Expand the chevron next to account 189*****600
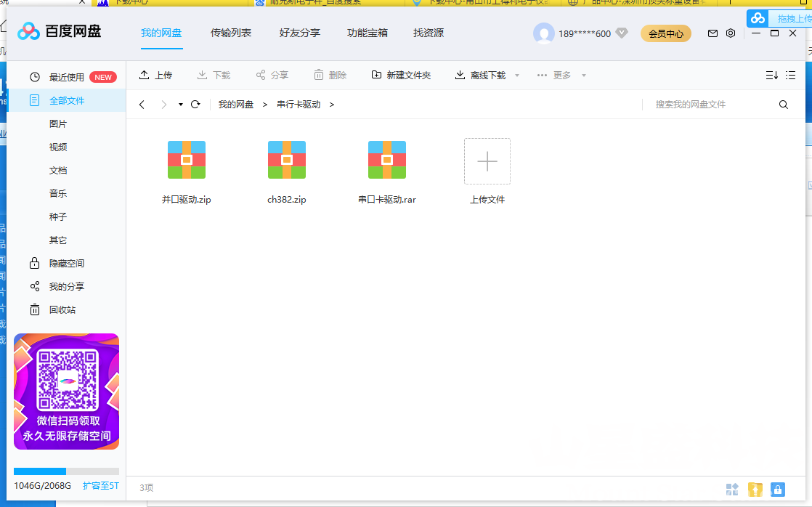812x507 pixels. 622,33
